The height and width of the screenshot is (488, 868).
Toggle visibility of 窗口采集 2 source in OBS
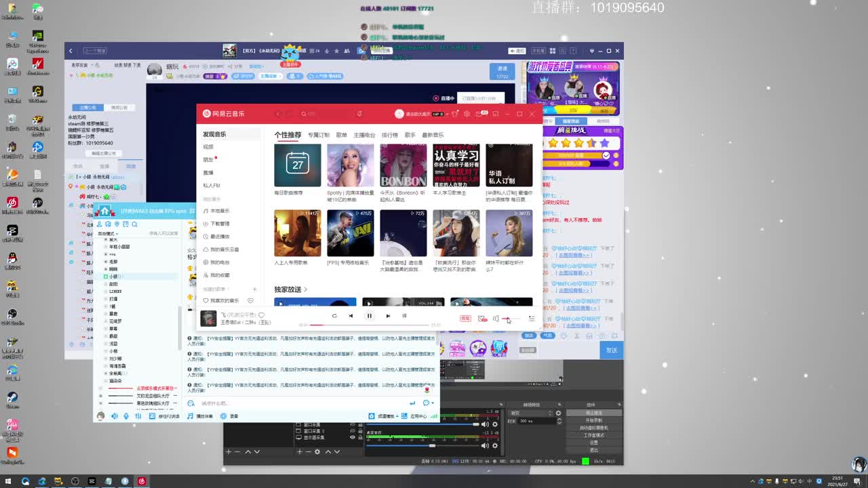tap(352, 431)
